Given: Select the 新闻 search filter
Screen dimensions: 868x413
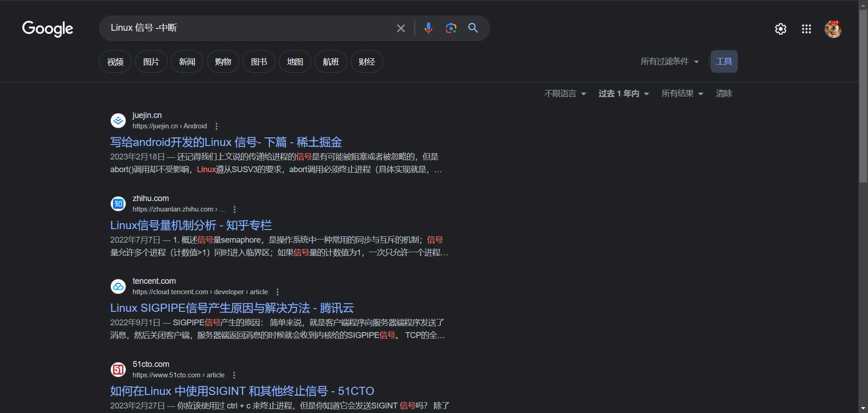Looking at the screenshot, I should point(187,61).
